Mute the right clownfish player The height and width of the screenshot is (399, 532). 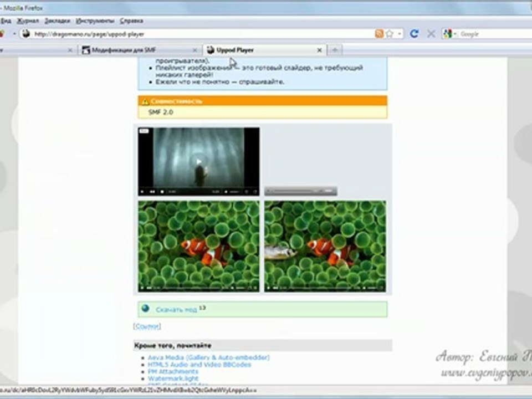coord(365,288)
